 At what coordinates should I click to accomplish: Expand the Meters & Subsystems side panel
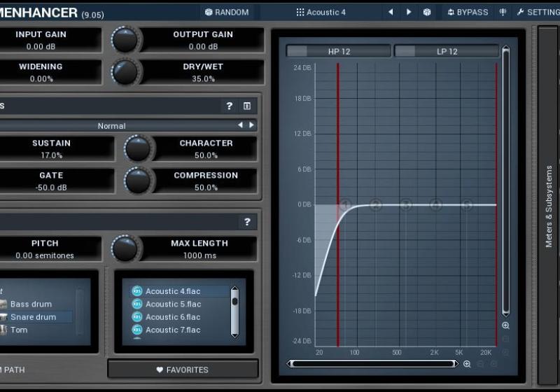[x=548, y=206]
